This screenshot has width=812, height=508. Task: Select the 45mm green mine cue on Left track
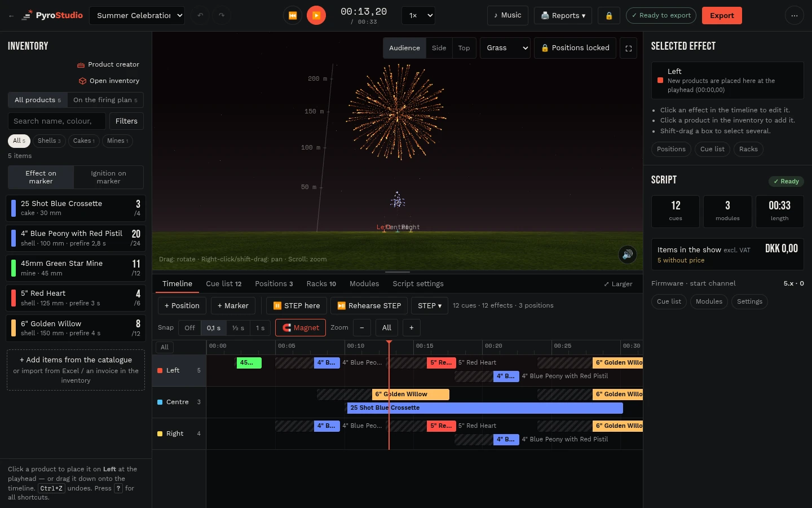click(x=249, y=363)
